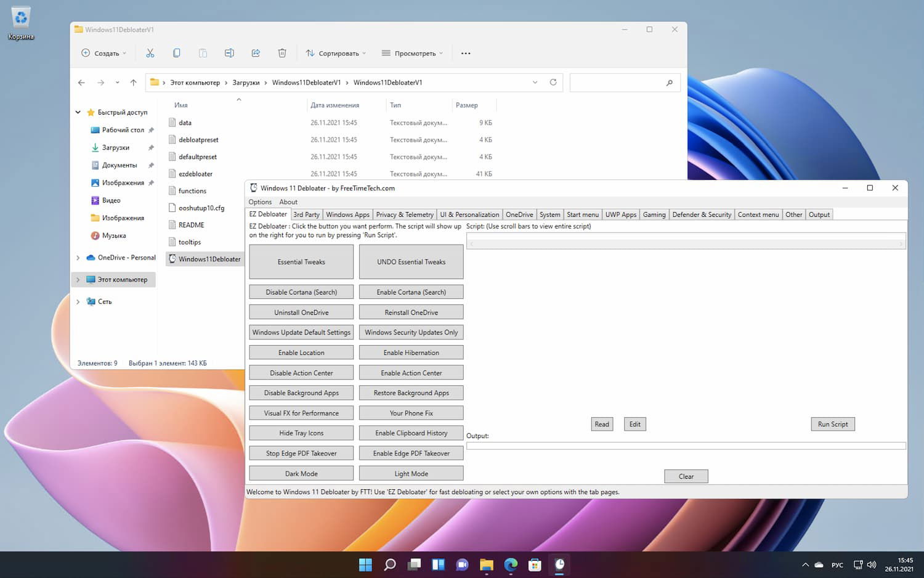924x578 pixels.
Task: Refresh the Explorer folder view
Action: tap(553, 83)
